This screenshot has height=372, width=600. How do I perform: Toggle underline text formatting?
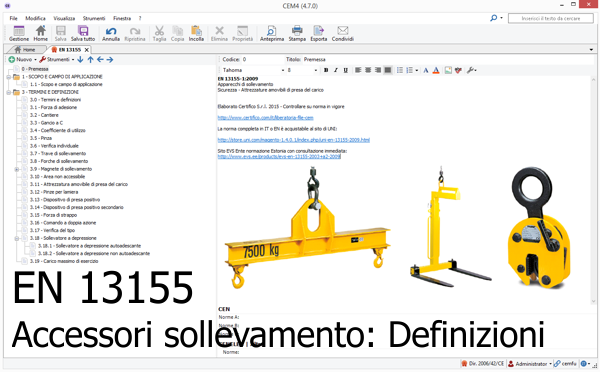point(346,70)
